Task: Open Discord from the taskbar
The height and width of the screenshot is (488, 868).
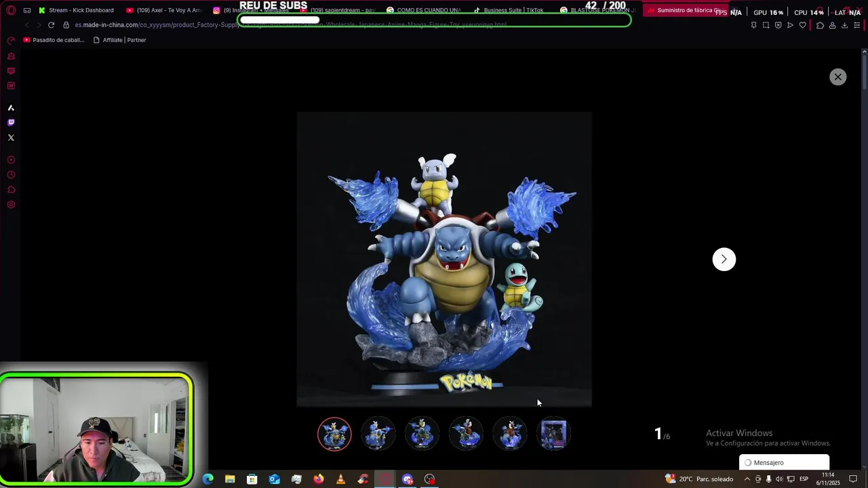Action: click(x=408, y=479)
